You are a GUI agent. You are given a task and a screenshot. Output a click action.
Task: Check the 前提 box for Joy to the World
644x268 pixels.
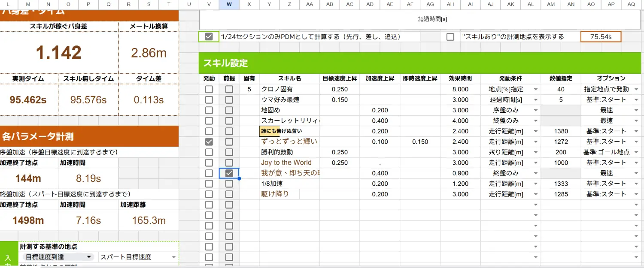(229, 163)
